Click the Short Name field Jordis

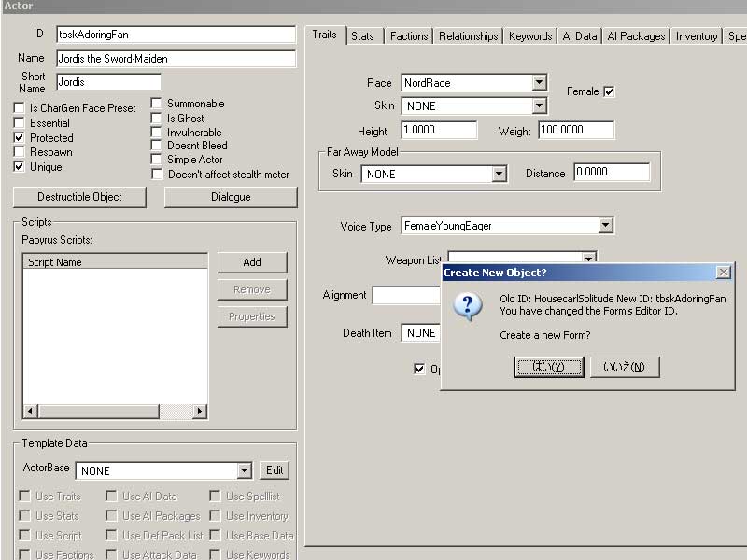tap(108, 82)
